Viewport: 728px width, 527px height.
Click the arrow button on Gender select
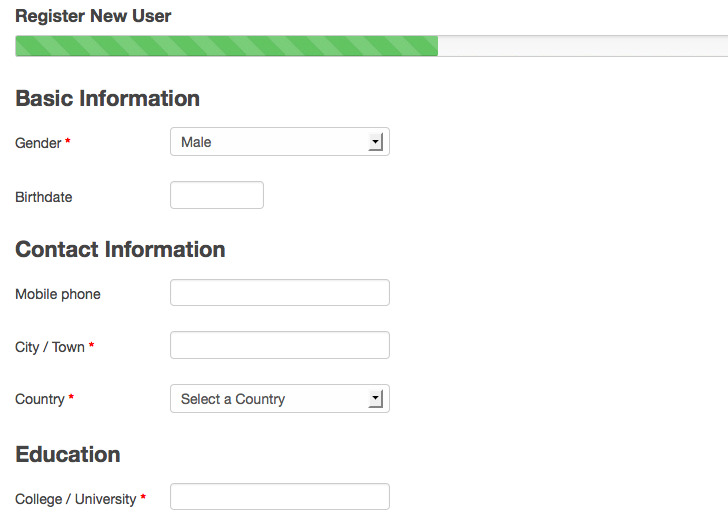point(375,142)
